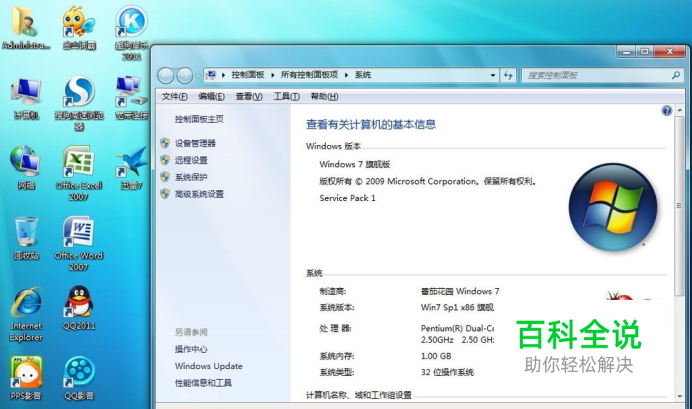Maximize the System window

[645, 52]
